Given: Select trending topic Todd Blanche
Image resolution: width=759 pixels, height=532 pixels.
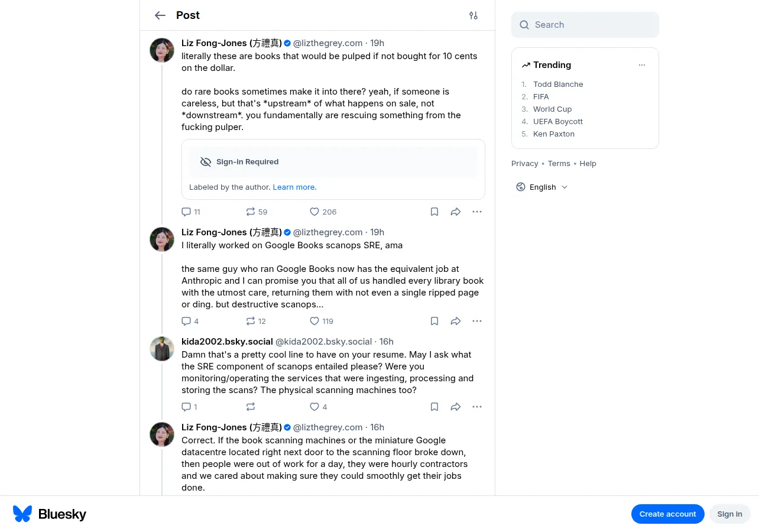Looking at the screenshot, I should (558, 84).
